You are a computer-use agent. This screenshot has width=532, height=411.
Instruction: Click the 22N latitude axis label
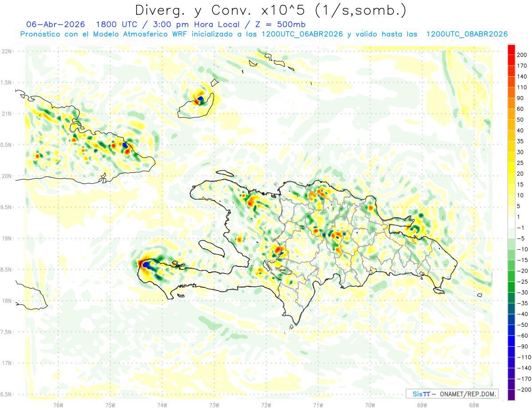(7, 51)
